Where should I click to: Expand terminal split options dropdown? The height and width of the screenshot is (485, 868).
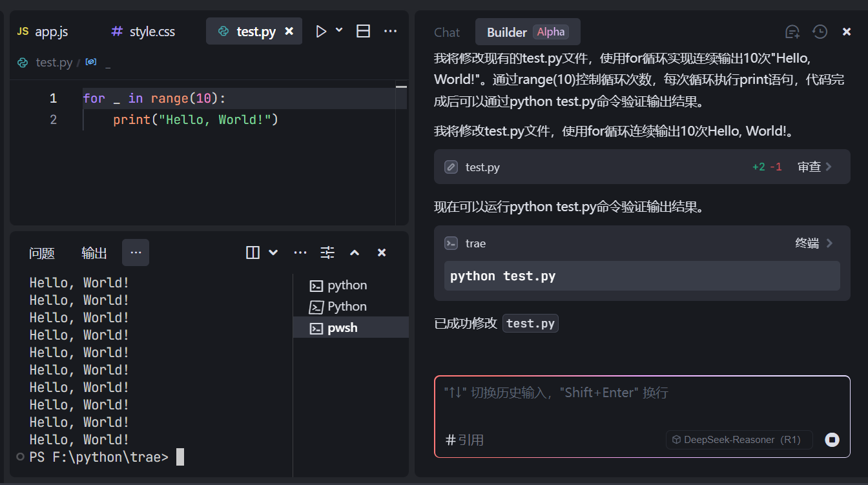tap(273, 253)
